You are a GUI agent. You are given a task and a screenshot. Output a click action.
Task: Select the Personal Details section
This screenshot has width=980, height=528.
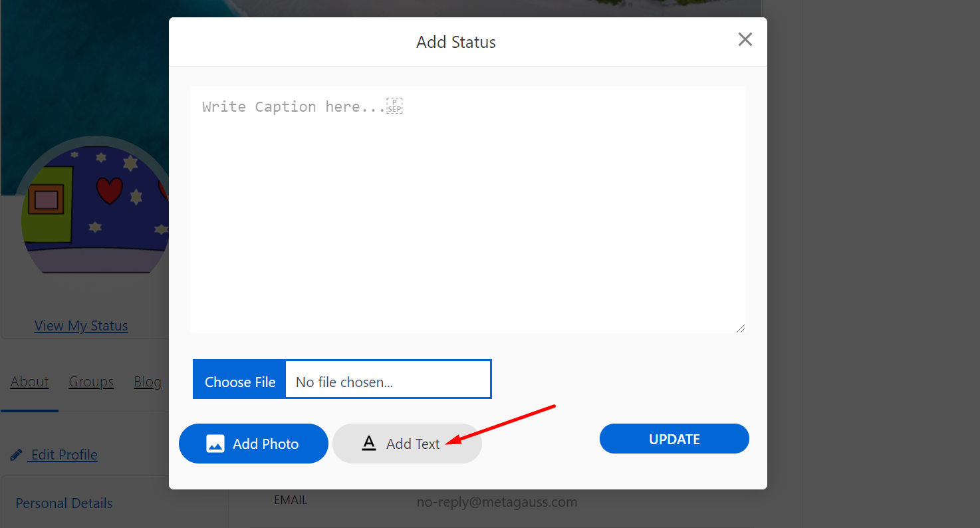click(x=64, y=503)
